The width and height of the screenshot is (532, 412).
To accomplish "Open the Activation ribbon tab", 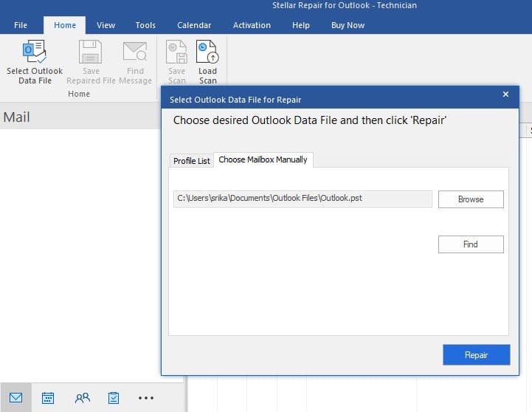I will 252,25.
